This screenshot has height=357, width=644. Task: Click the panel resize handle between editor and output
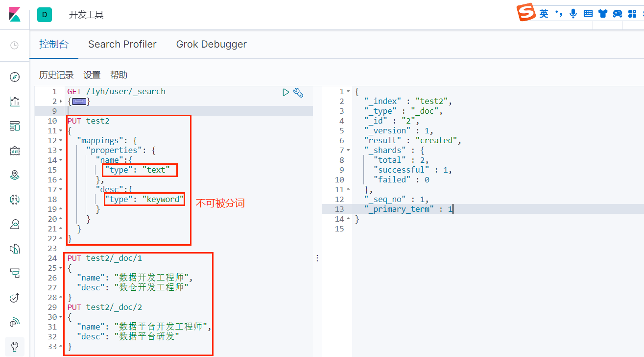[x=317, y=258]
